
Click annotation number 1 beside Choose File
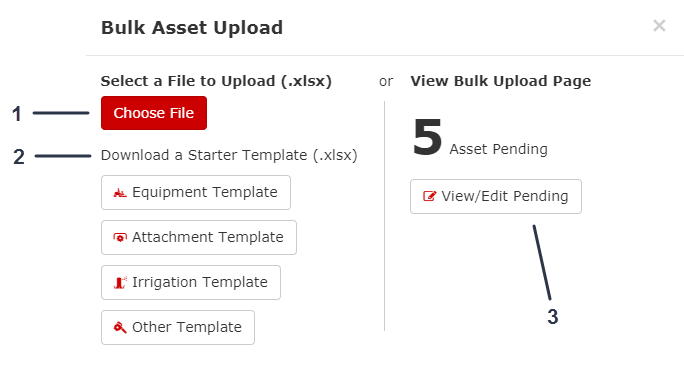coord(17,114)
